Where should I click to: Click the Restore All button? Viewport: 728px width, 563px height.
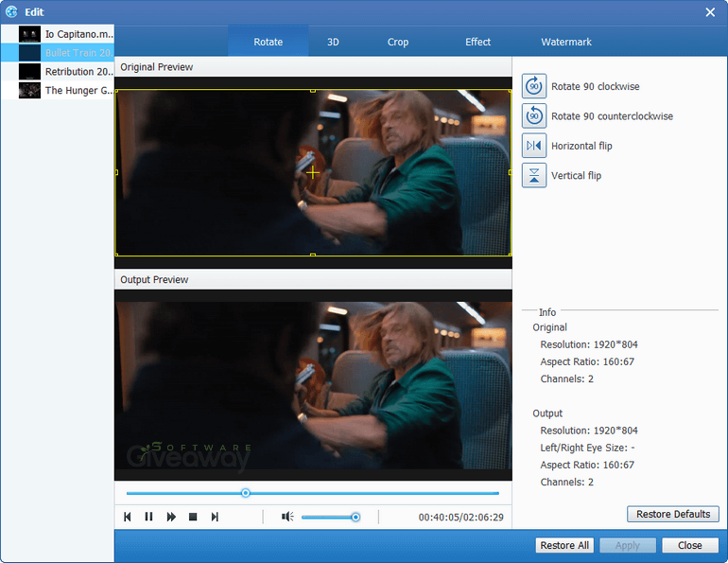[564, 545]
